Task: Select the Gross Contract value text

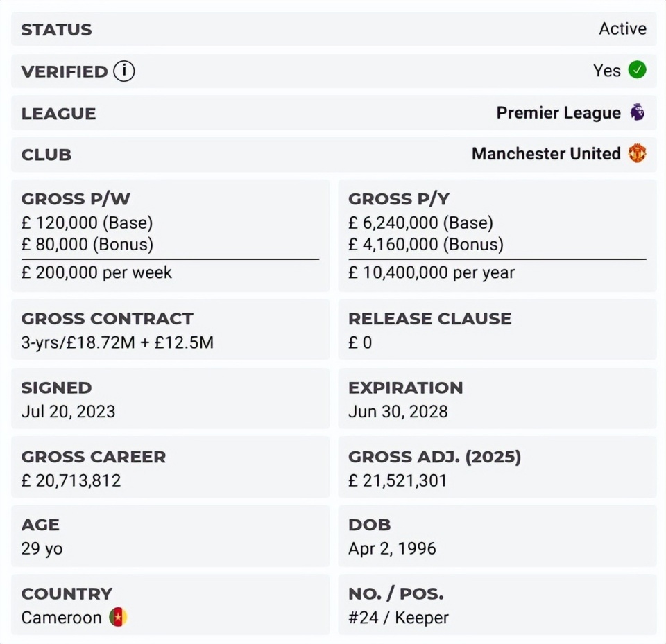Action: tap(117, 342)
